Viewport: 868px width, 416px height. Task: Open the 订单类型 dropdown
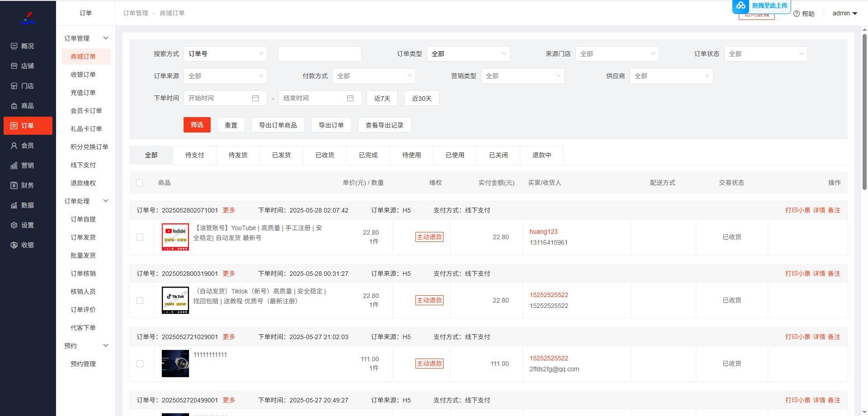coord(468,54)
